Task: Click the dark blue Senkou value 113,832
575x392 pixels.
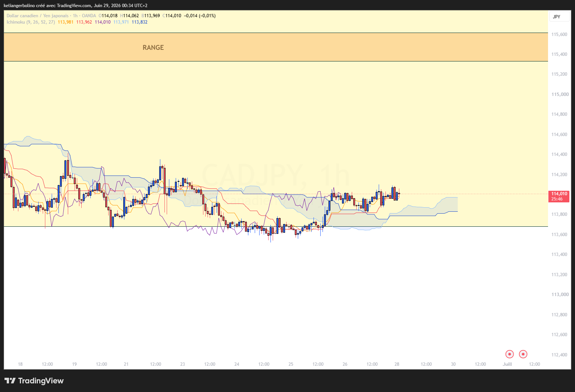Action: pos(139,22)
